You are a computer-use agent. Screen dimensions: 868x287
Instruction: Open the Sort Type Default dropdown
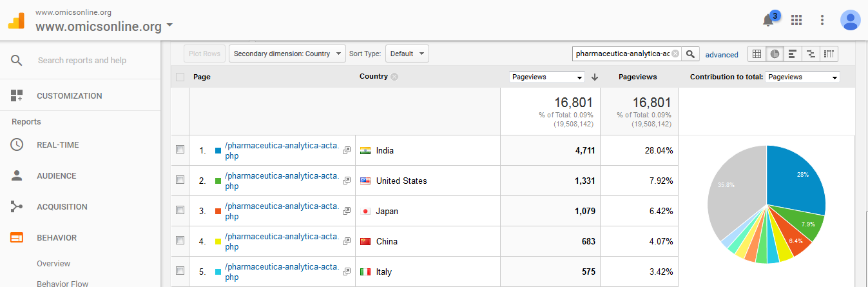click(x=407, y=54)
